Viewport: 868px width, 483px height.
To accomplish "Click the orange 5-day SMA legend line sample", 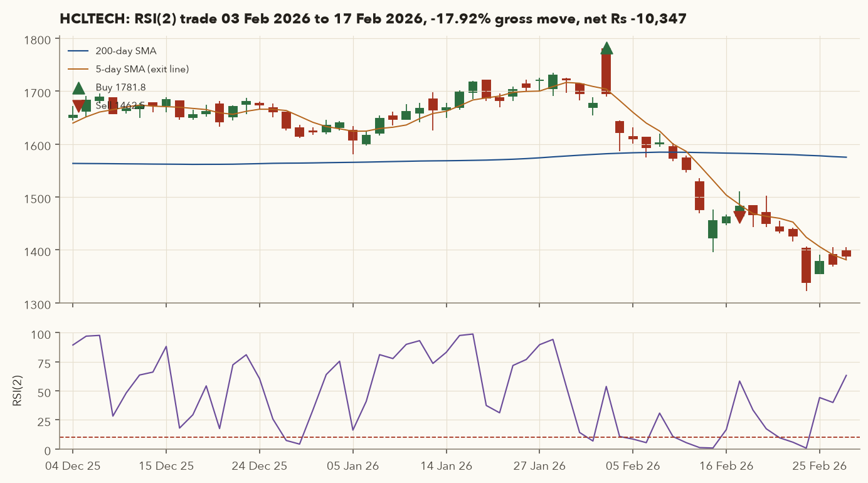I will [x=78, y=69].
